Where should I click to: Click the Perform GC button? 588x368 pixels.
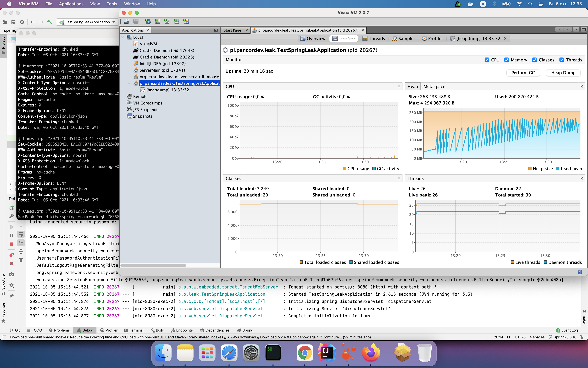click(523, 72)
